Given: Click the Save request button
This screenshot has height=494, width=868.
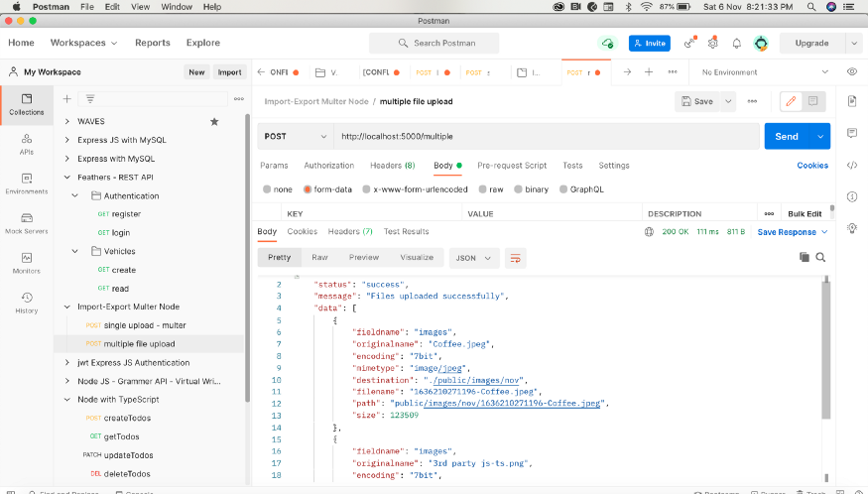Looking at the screenshot, I should pyautogui.click(x=697, y=101).
